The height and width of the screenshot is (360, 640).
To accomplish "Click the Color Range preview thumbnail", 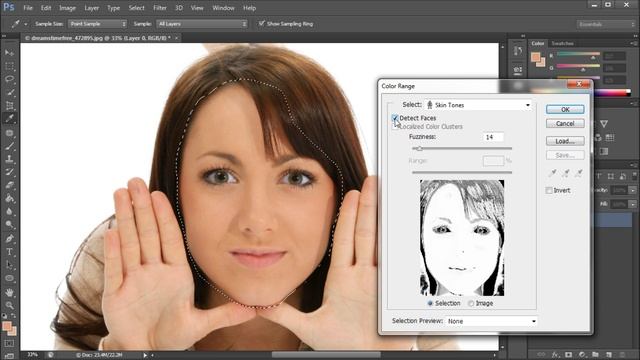I will [x=462, y=238].
